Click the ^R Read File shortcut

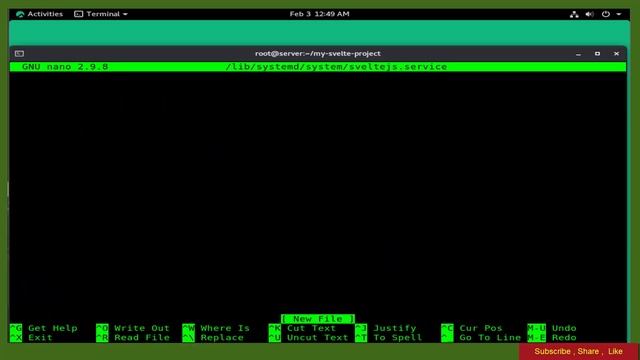pyautogui.click(x=133, y=338)
